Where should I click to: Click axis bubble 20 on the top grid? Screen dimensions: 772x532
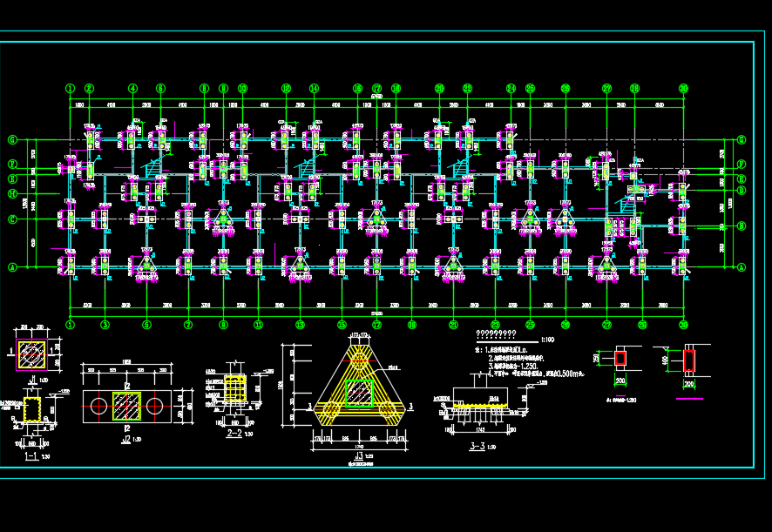click(440, 89)
